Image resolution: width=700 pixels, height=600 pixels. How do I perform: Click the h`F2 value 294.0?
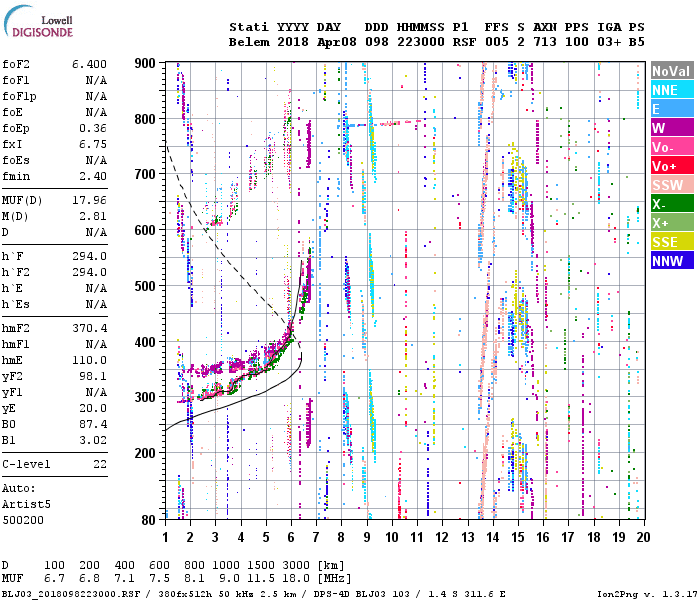(89, 272)
